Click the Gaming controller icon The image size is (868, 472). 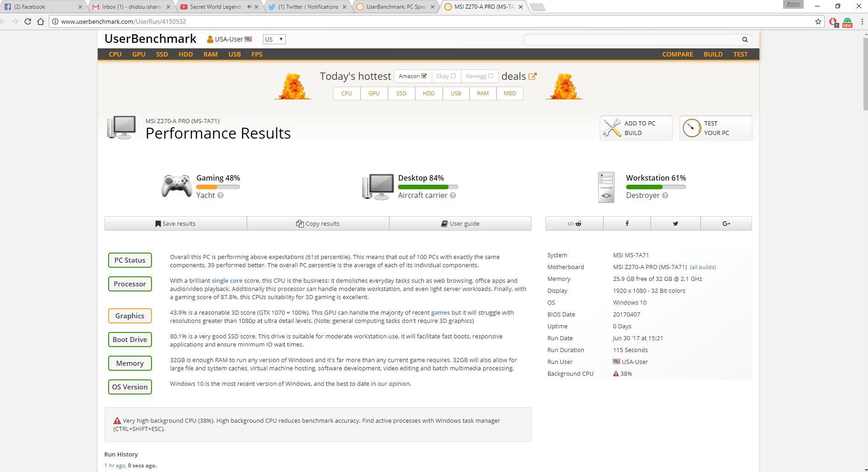[x=177, y=186]
